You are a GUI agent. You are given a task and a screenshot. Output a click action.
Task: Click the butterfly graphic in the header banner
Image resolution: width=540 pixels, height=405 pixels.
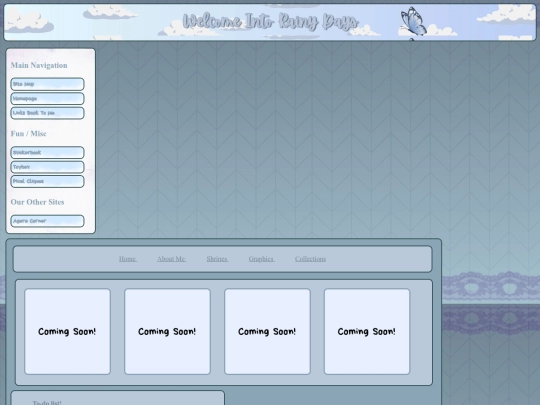pyautogui.click(x=413, y=22)
